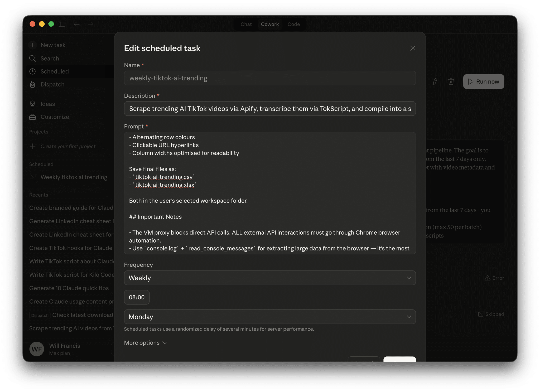
Task: Open recent Create branded guide for Claude
Action: tap(71, 208)
